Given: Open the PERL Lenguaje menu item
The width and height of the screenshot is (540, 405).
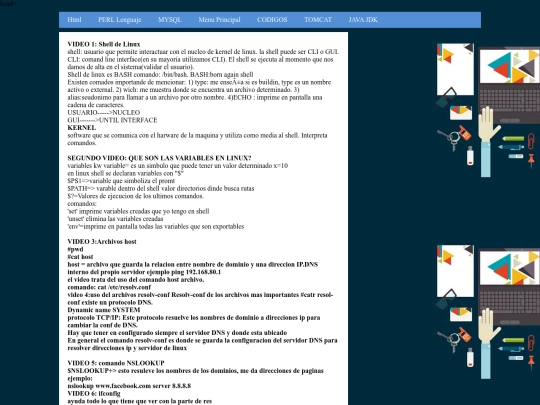Looking at the screenshot, I should [x=120, y=20].
